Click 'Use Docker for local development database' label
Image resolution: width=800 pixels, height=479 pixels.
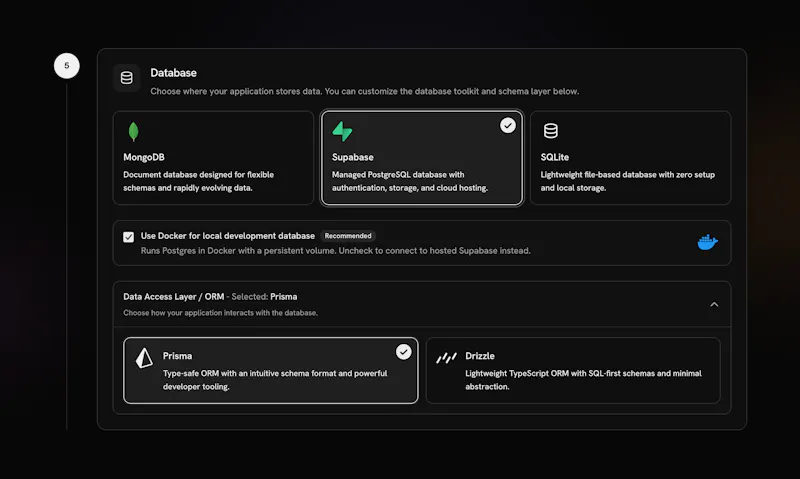228,236
